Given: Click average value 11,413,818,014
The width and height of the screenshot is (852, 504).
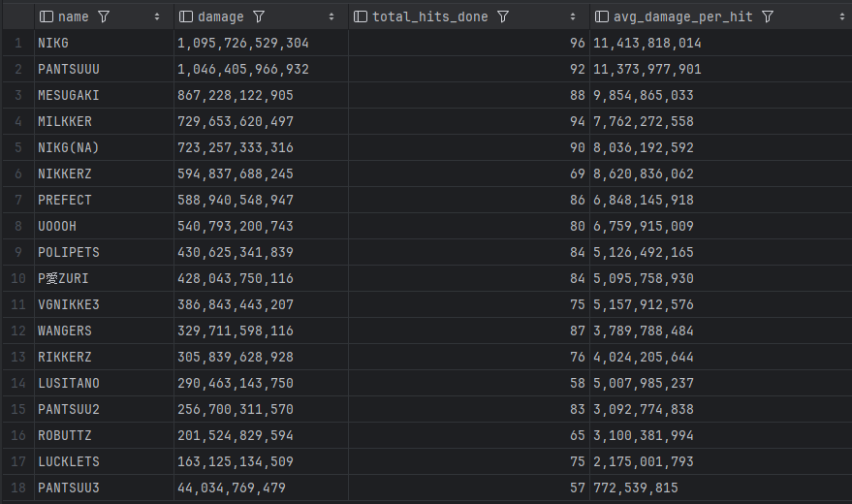Looking at the screenshot, I should 647,43.
